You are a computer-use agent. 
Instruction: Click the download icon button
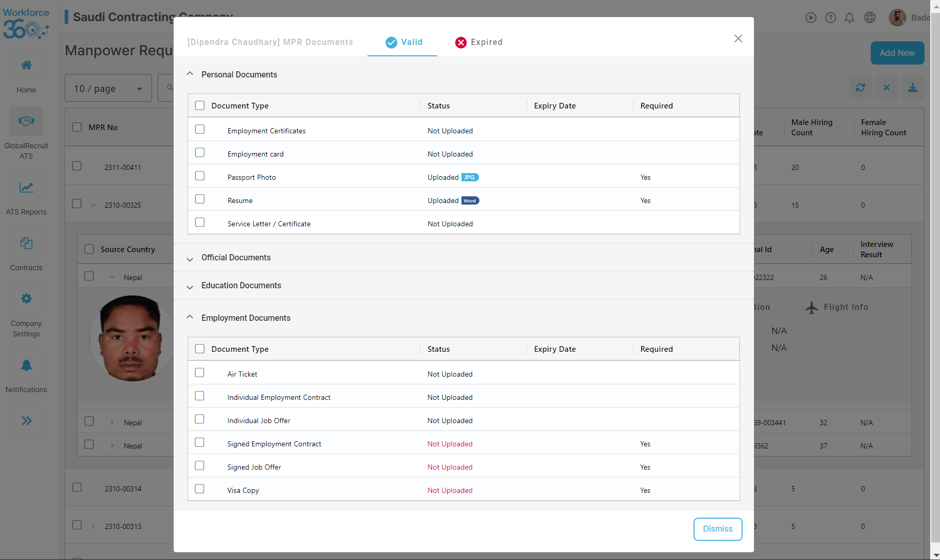point(913,88)
